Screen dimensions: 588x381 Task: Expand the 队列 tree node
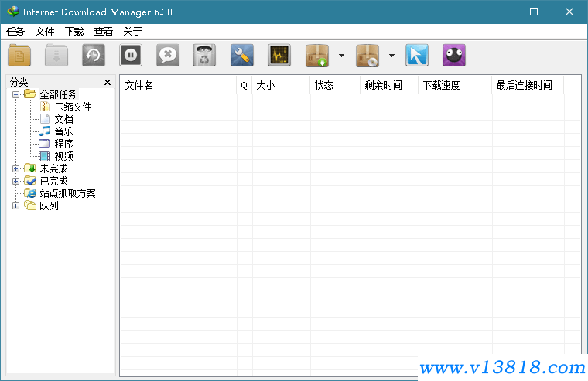pos(16,206)
